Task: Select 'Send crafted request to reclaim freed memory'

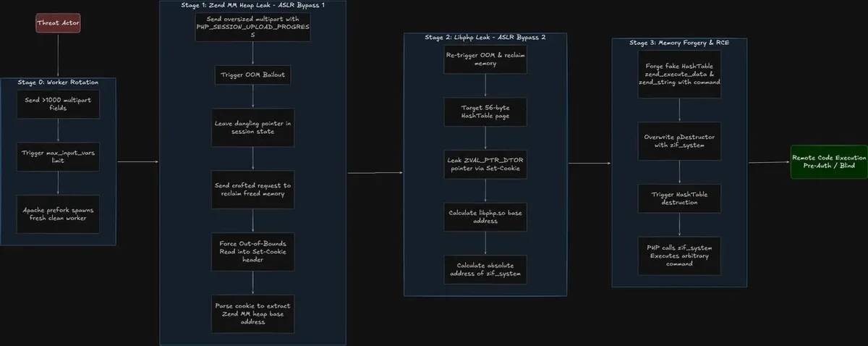Action: coord(252,190)
